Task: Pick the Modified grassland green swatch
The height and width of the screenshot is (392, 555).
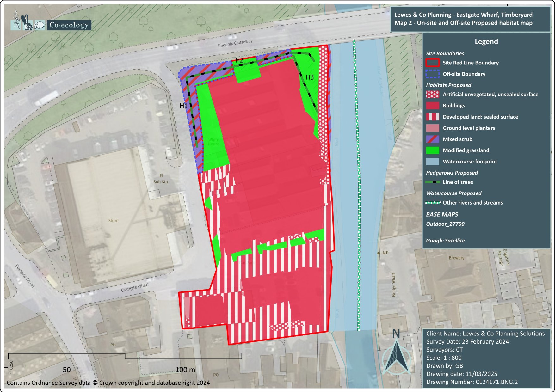Action: click(432, 150)
